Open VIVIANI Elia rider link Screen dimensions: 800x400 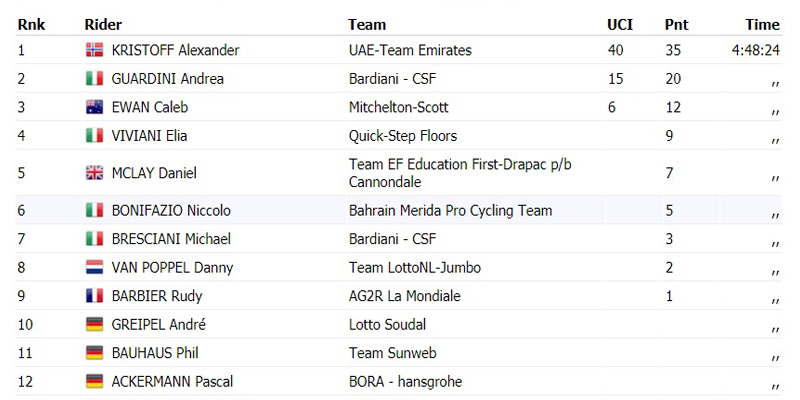click(x=149, y=136)
